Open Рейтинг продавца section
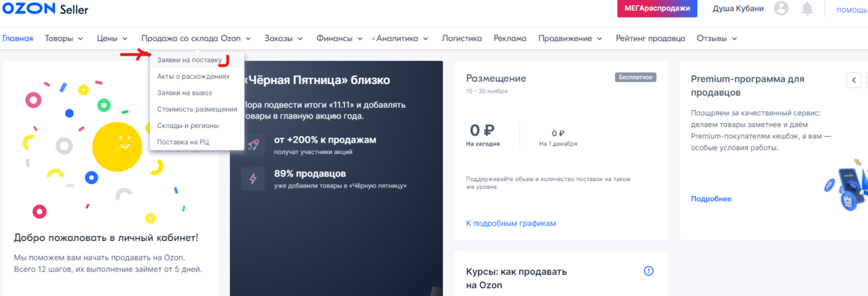 click(650, 38)
